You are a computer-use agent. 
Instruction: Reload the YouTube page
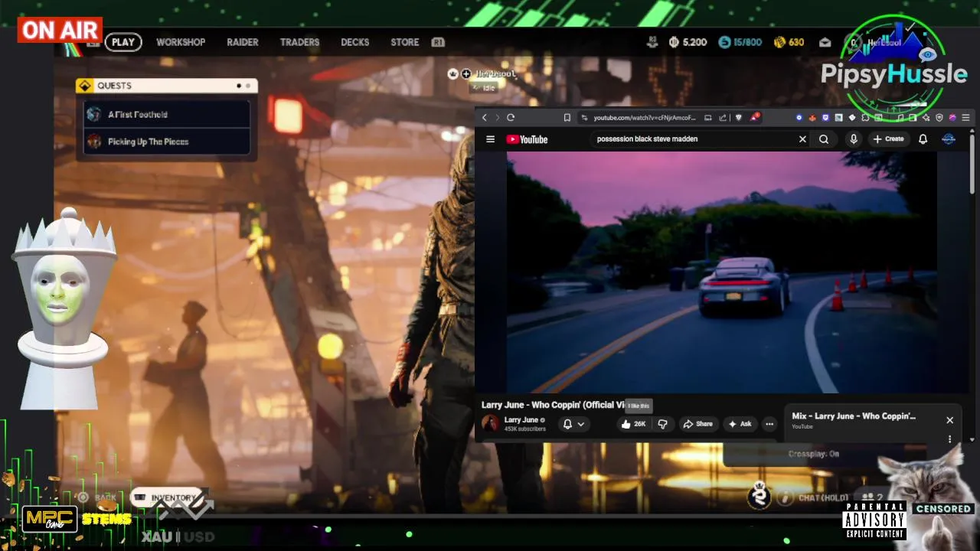click(511, 118)
